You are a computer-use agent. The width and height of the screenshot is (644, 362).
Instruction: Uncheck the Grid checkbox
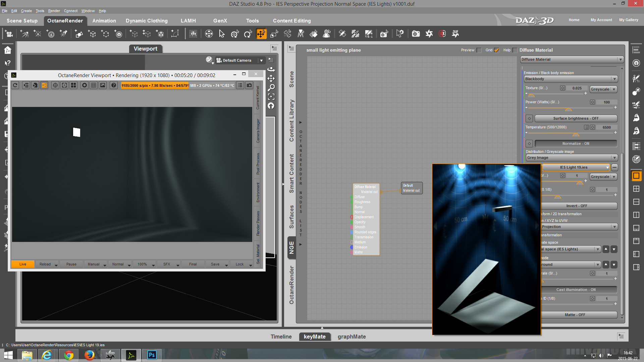coord(497,50)
